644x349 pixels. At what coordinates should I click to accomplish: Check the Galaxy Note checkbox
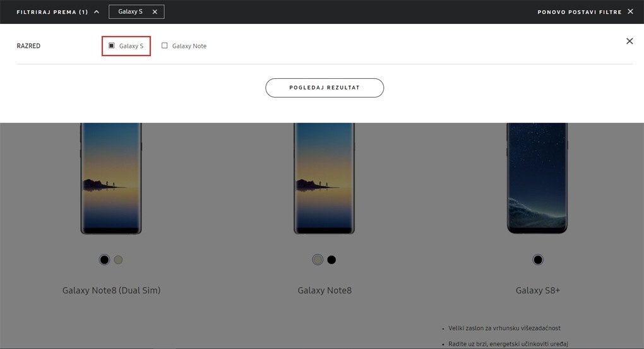pyautogui.click(x=164, y=45)
